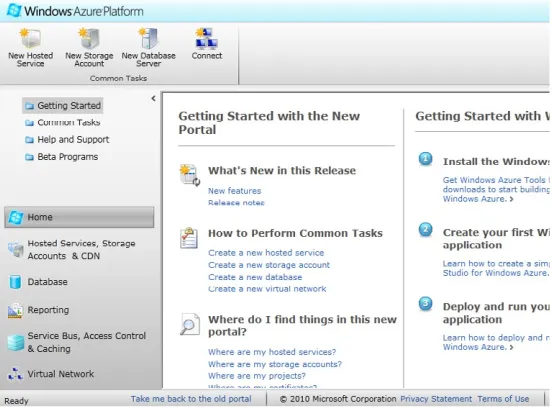Click the step 1 blue circle icon

point(425,159)
